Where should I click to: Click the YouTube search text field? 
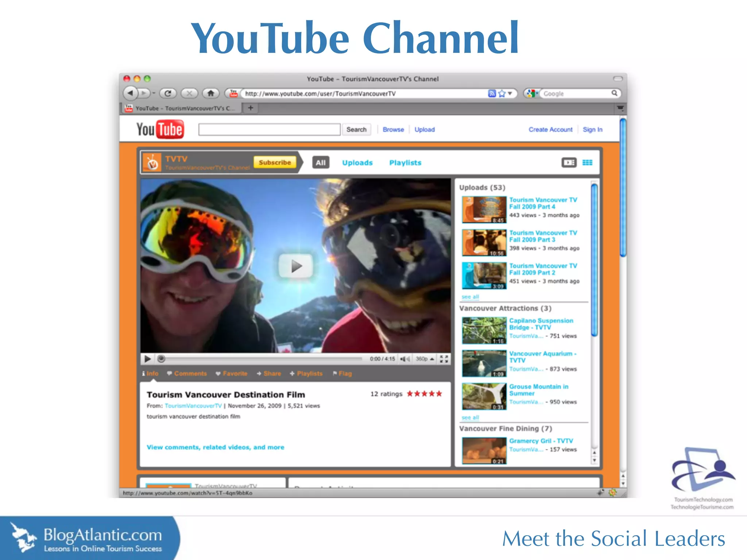(269, 129)
